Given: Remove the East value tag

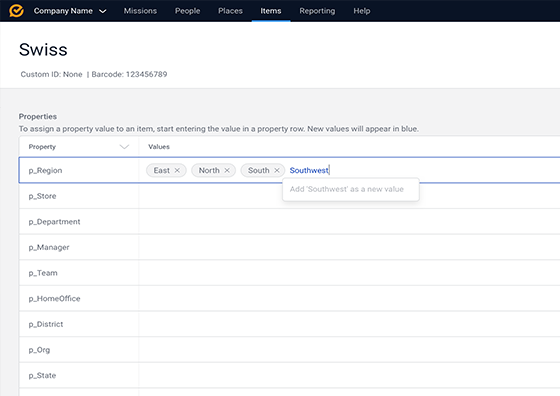Looking at the screenshot, I should pyautogui.click(x=177, y=170).
